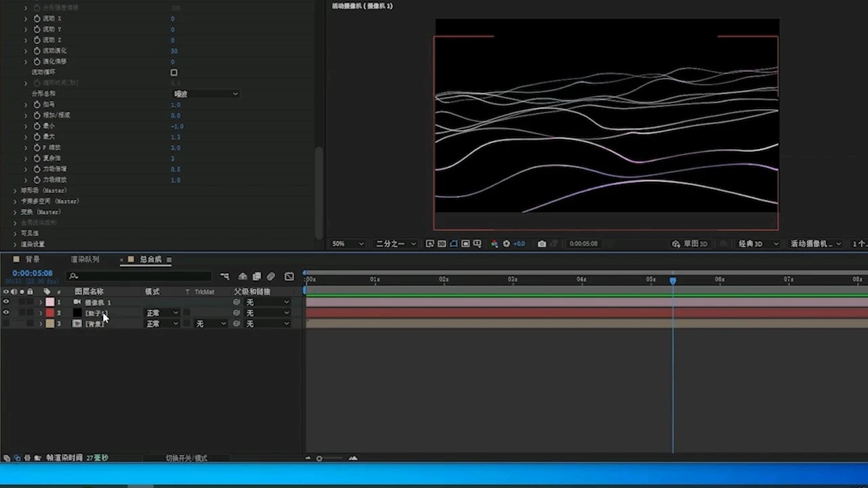868x488 pixels.
Task: Toggle stopwatch for 流动 X property
Action: click(37, 18)
